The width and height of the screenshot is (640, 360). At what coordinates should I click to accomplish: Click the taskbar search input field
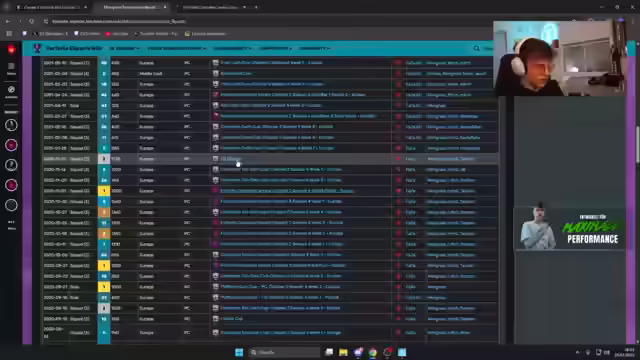coord(284,352)
